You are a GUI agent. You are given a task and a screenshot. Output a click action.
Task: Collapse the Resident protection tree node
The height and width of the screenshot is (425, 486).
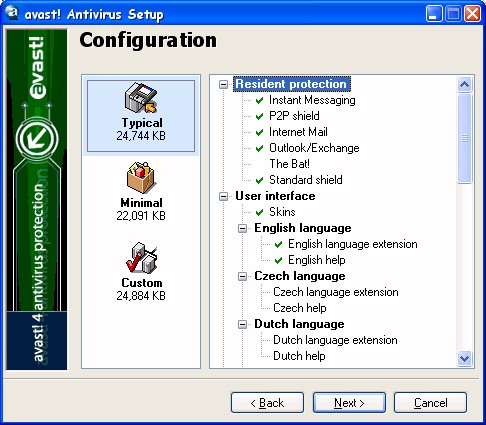coord(223,84)
